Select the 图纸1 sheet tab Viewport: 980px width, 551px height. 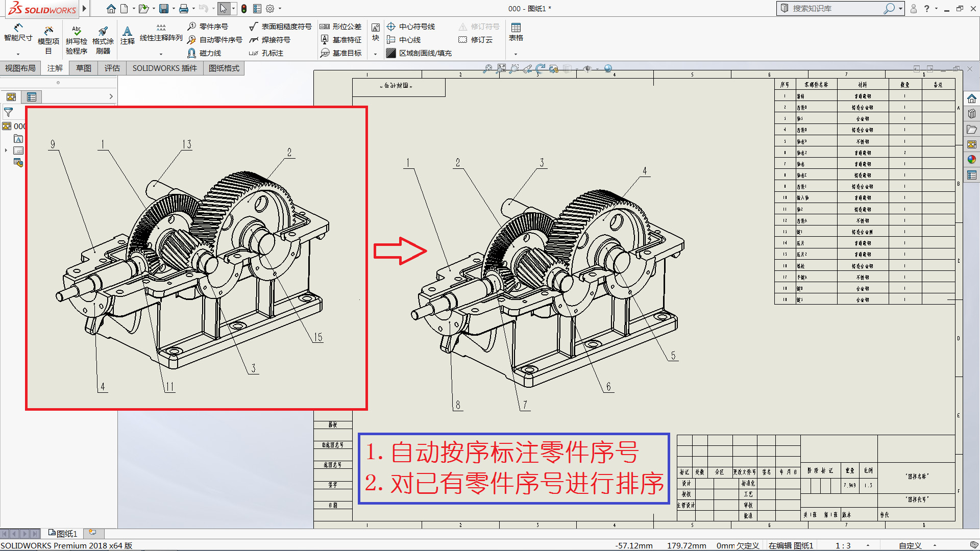point(63,534)
